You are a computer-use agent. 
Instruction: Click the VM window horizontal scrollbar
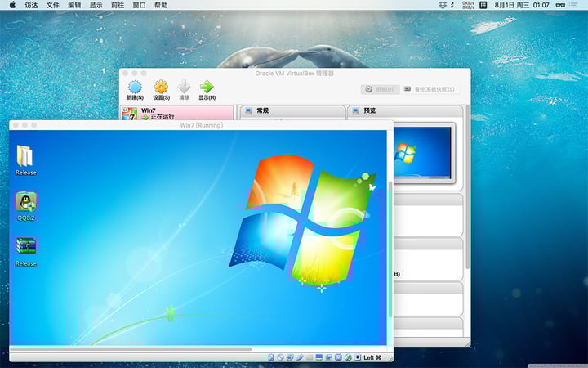click(131, 349)
